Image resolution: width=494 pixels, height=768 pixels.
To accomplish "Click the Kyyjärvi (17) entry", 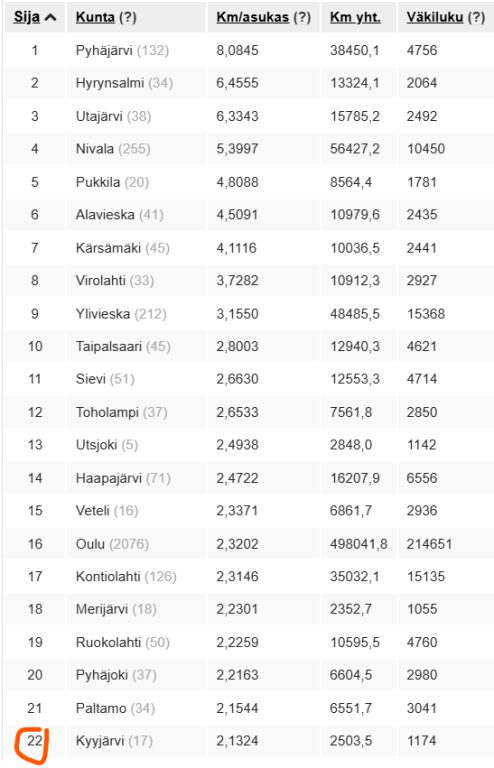I will tap(114, 741).
